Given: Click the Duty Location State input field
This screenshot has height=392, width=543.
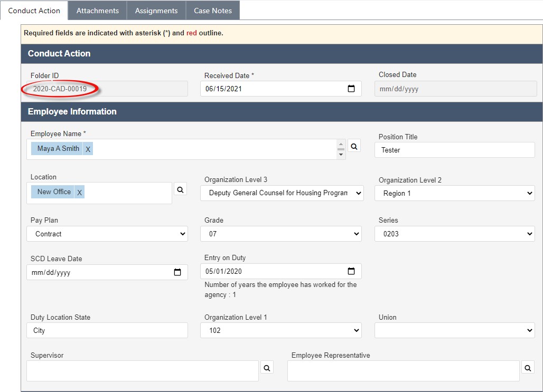Looking at the screenshot, I should (107, 330).
